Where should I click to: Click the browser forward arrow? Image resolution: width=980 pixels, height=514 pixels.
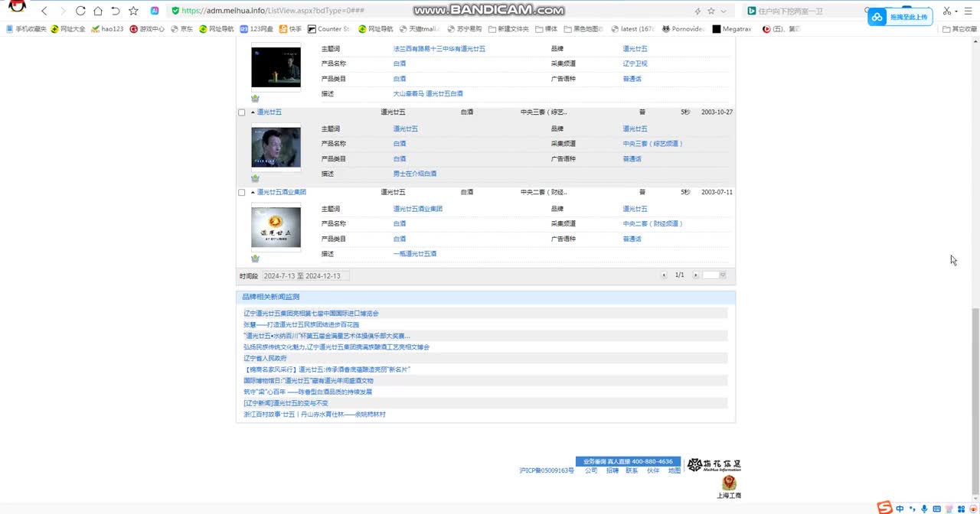(x=62, y=11)
